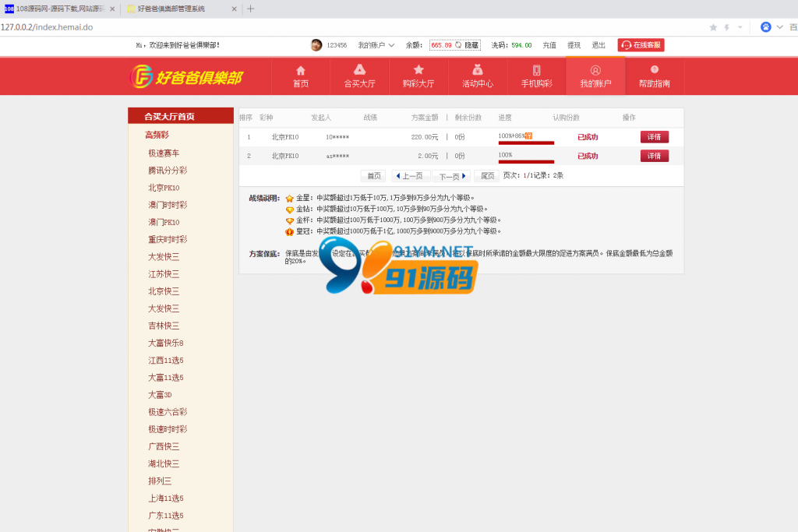The image size is (798, 532).
Task: Click the gold star 金星 icon
Action: (x=289, y=199)
